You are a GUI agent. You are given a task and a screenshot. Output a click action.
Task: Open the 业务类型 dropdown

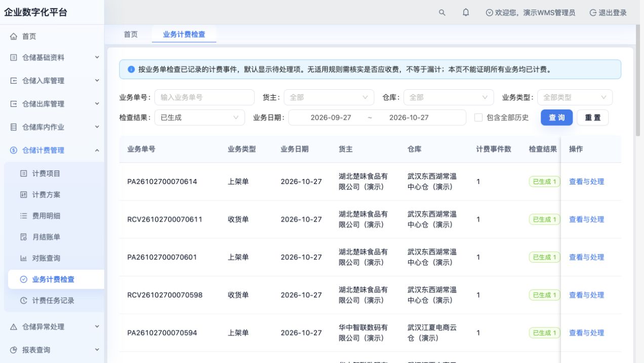(575, 97)
